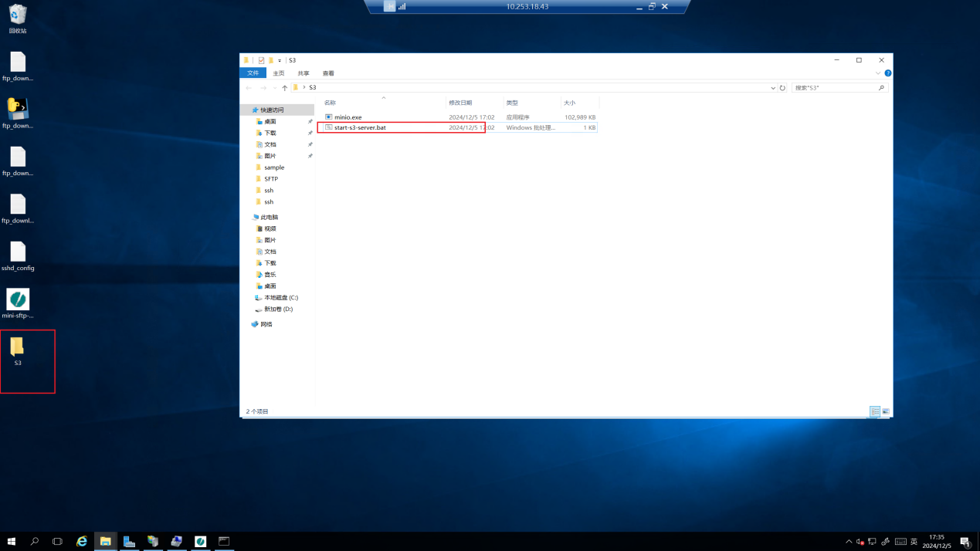The height and width of the screenshot is (551, 980).
Task: Click the 搜索"S3" search box
Action: click(x=839, y=88)
